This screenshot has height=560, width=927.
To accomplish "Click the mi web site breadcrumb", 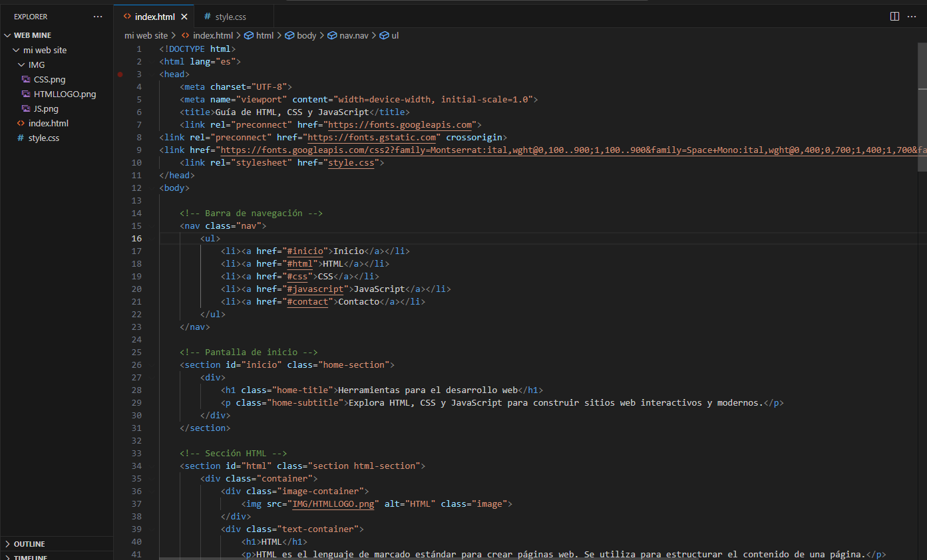I will (146, 35).
